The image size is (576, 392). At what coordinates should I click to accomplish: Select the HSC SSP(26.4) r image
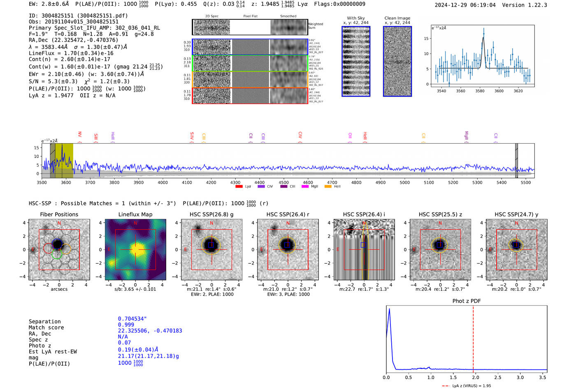[x=288, y=250]
